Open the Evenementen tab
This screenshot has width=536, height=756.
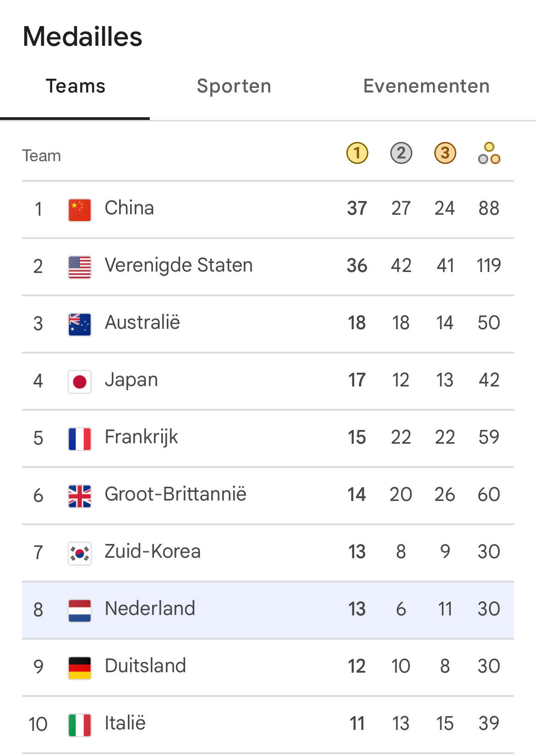click(427, 86)
